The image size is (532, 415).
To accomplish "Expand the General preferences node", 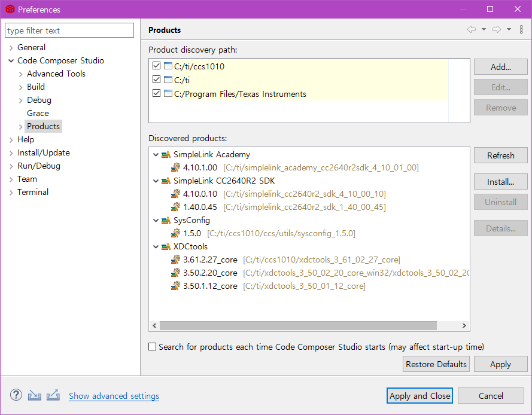I will 11,48.
